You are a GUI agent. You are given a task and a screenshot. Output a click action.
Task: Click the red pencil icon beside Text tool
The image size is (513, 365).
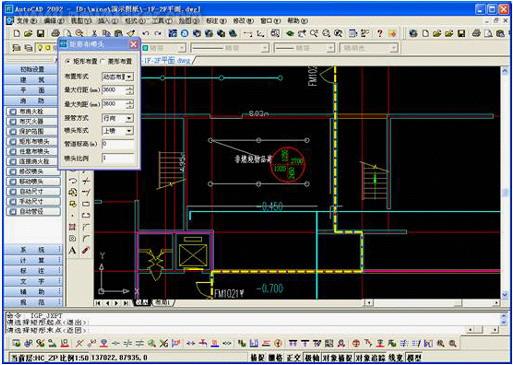click(86, 250)
